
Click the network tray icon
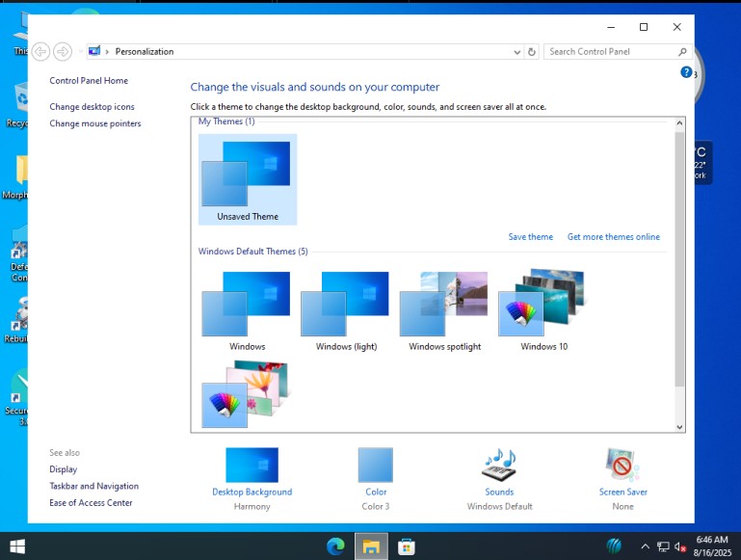663,547
